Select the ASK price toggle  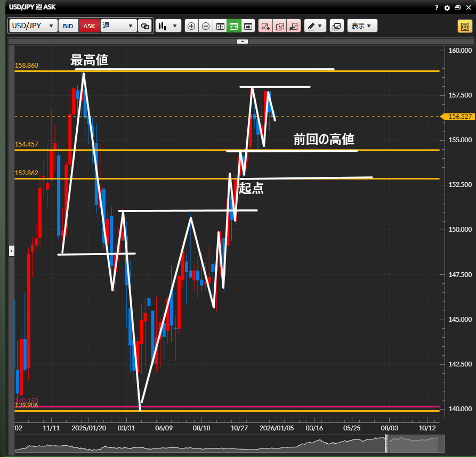89,26
